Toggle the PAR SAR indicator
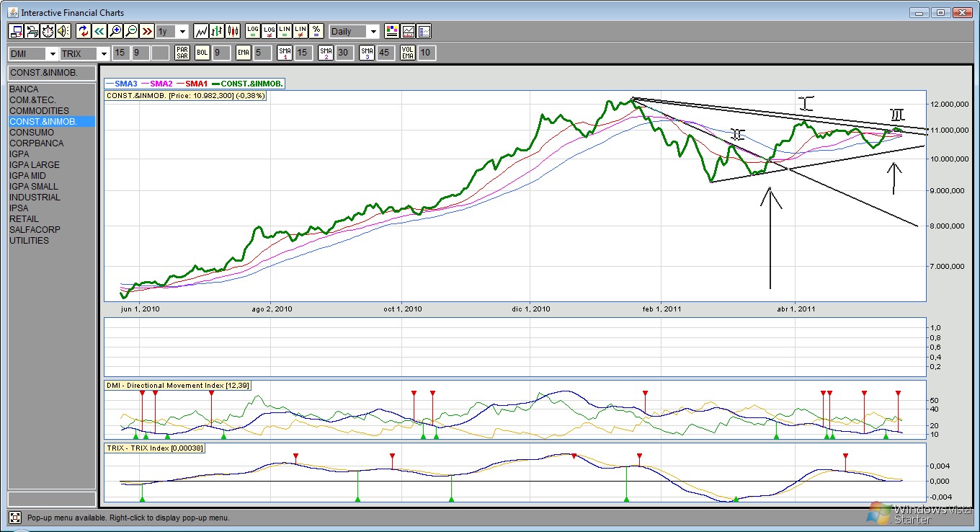This screenshot has width=980, height=532. pos(182,53)
